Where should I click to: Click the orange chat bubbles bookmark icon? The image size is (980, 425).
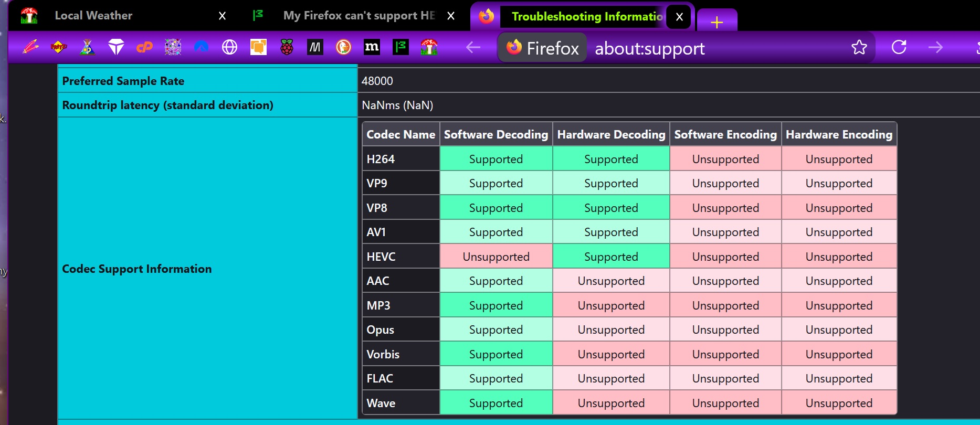point(258,47)
